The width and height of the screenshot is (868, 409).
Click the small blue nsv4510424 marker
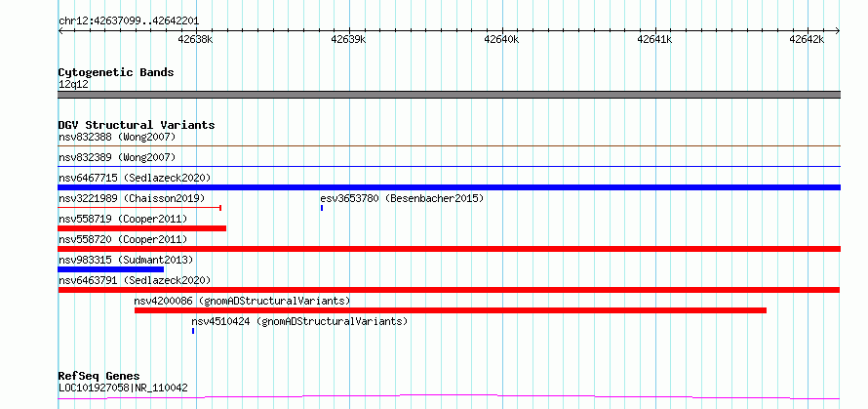193,331
